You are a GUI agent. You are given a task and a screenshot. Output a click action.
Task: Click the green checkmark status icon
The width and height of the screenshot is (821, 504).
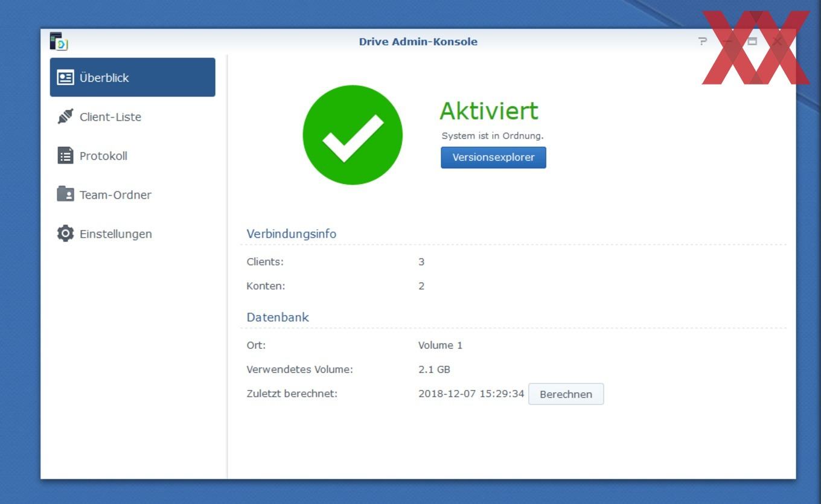tap(353, 135)
